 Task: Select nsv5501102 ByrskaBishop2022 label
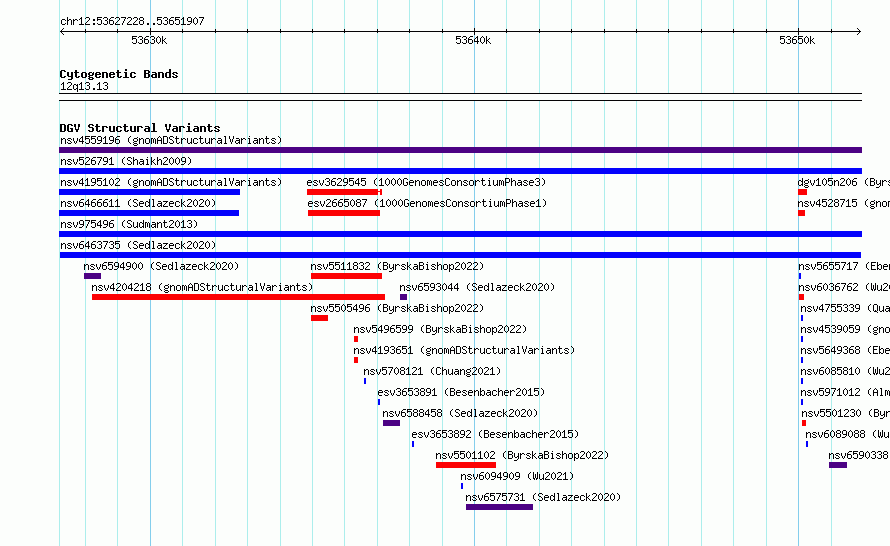click(x=522, y=455)
